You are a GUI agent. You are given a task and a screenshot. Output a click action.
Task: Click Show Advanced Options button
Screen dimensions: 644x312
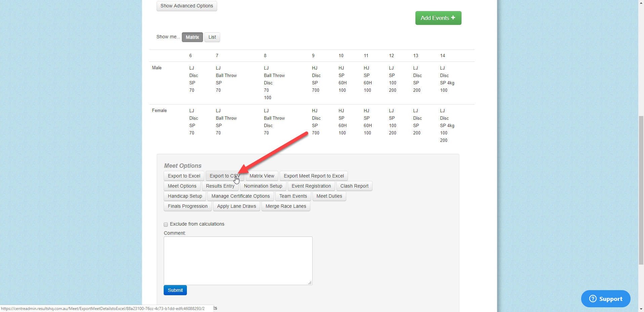[187, 6]
